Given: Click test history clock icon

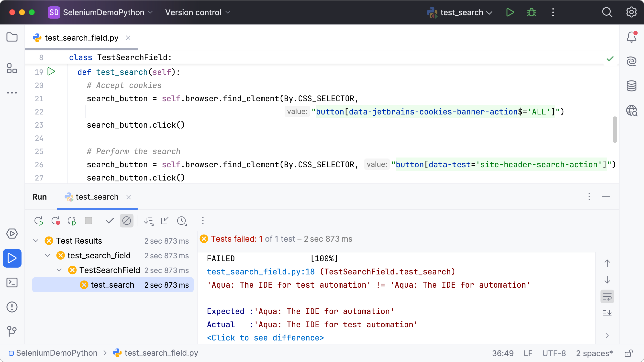Looking at the screenshot, I should tap(182, 221).
